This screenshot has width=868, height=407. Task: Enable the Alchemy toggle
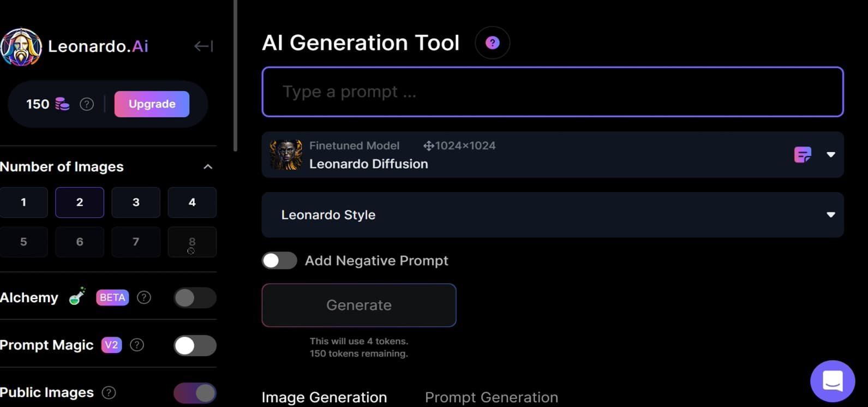pyautogui.click(x=195, y=298)
